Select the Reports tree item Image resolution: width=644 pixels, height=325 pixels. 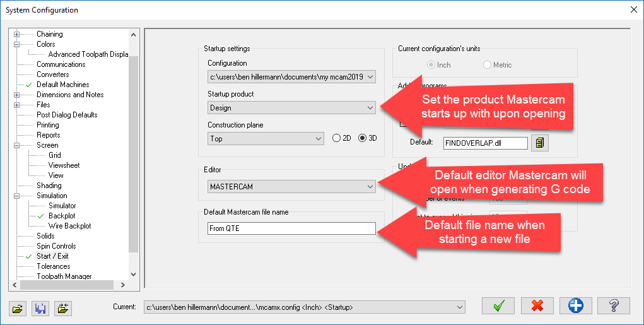[x=49, y=135]
